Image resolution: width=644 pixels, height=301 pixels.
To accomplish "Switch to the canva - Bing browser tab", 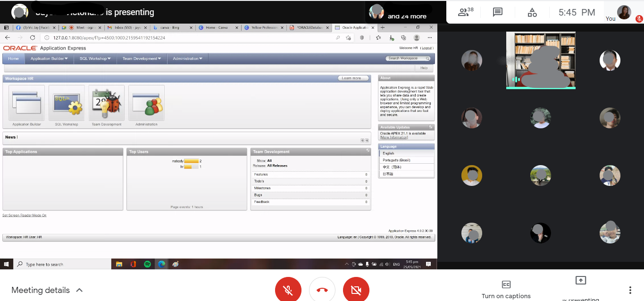I will 173,27.
